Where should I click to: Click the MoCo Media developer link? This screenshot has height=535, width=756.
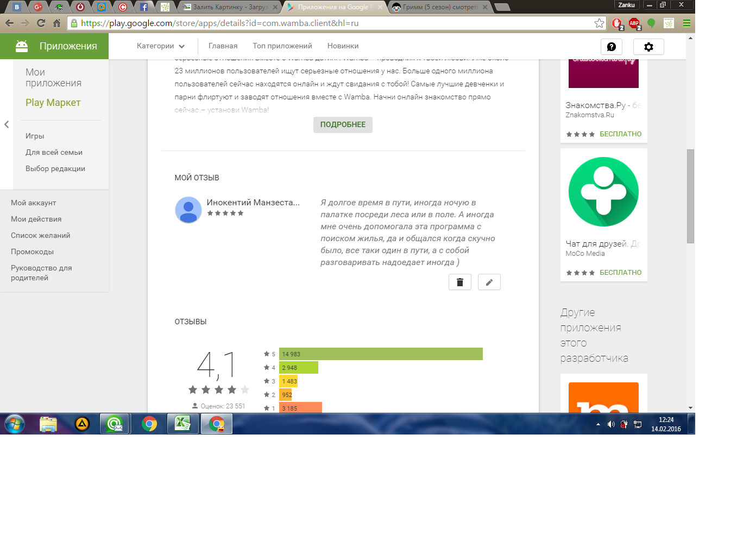pyautogui.click(x=585, y=254)
